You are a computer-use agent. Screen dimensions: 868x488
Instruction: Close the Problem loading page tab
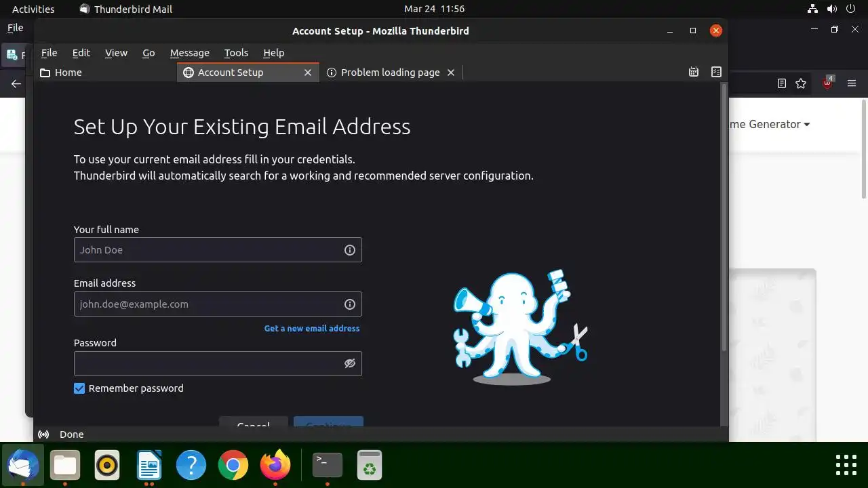[451, 73]
